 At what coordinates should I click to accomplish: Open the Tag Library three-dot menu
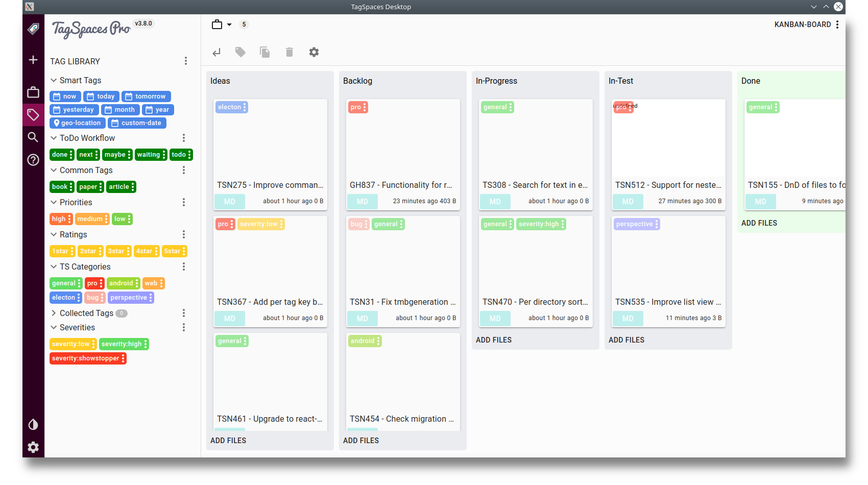pyautogui.click(x=186, y=61)
